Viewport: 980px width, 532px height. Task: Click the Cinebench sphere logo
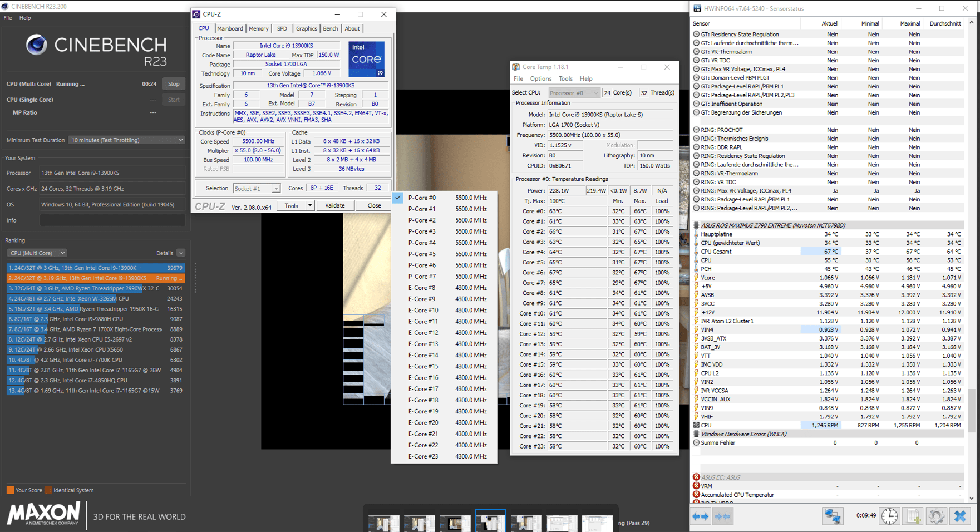37,45
